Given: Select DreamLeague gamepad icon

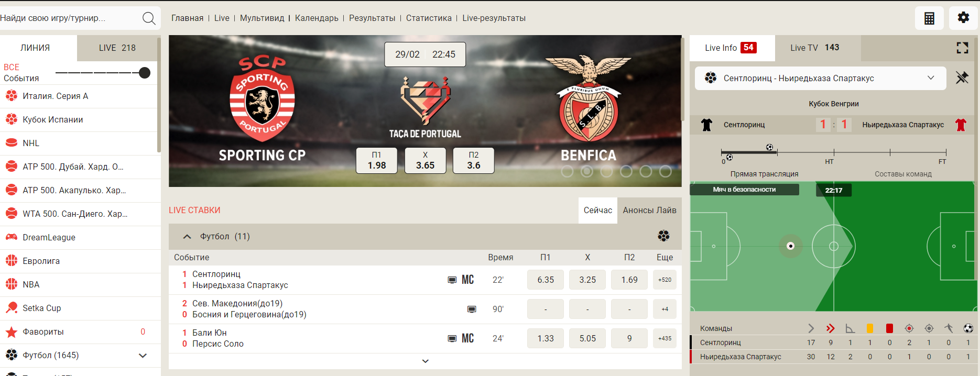Looking at the screenshot, I should tap(11, 237).
